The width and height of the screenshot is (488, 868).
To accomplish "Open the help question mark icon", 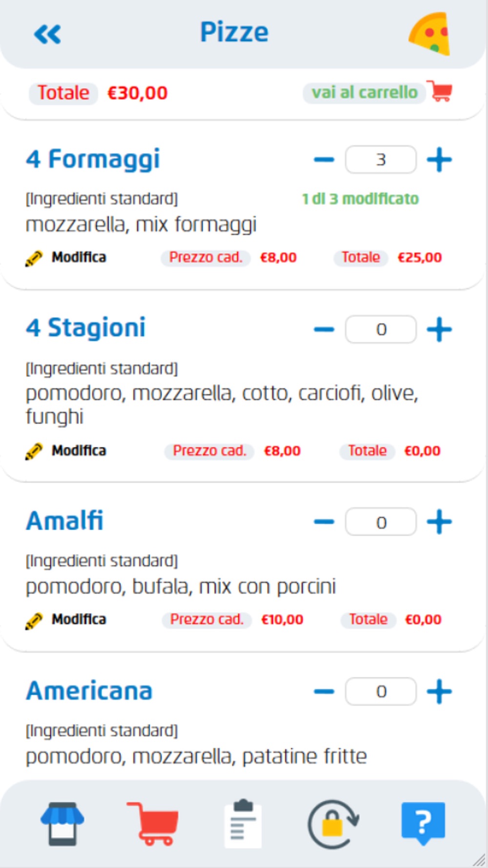I will coord(423,823).
